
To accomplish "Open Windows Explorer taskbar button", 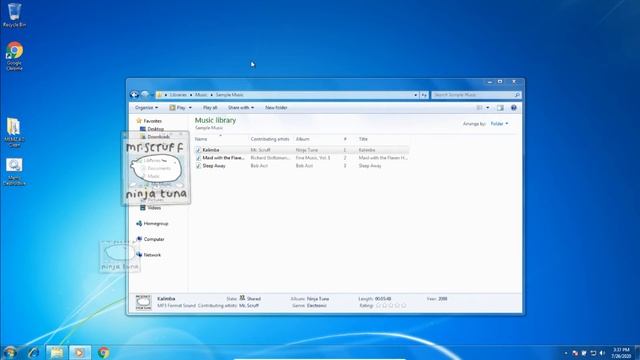I will tap(56, 352).
